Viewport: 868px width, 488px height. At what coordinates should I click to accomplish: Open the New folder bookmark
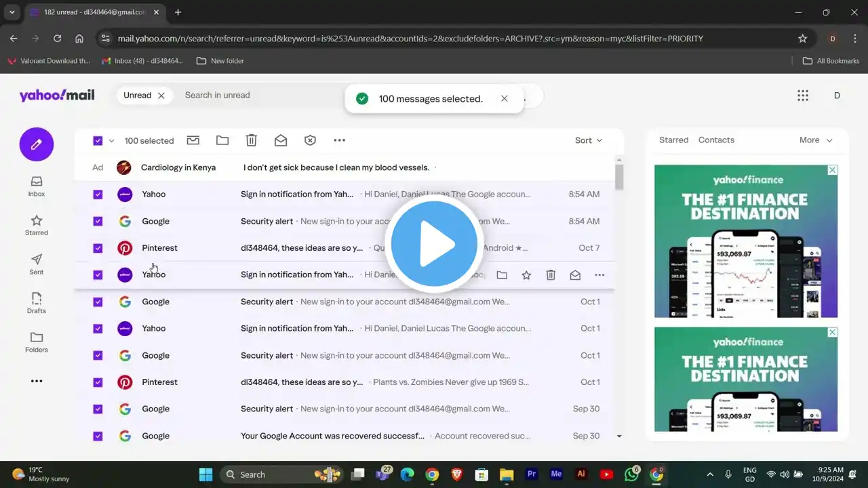coord(220,61)
